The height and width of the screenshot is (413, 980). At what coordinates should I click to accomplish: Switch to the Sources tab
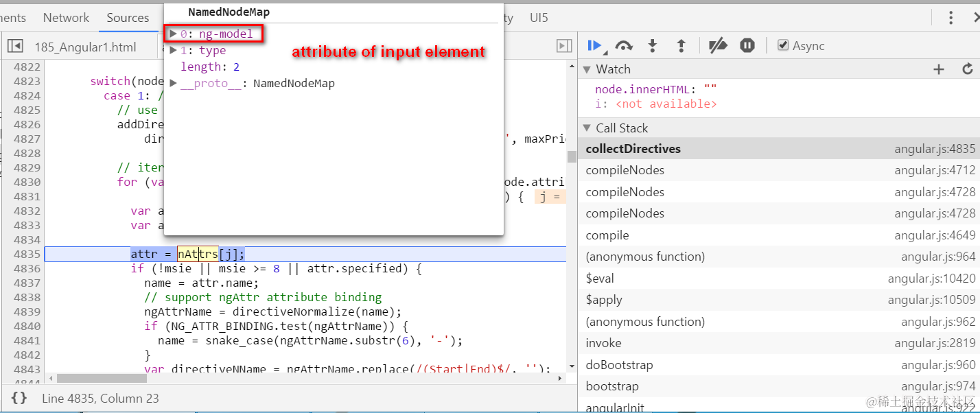click(128, 18)
